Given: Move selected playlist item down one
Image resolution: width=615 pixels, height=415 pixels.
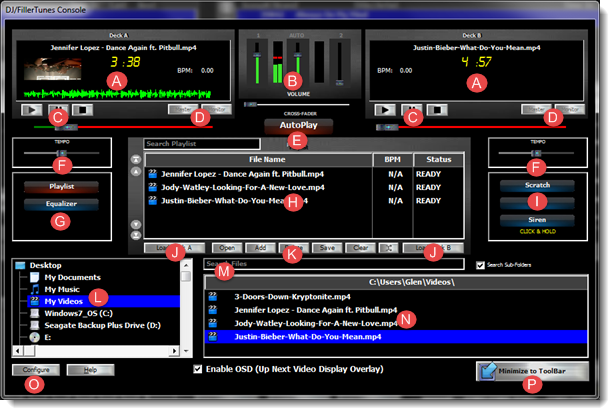Looking at the screenshot, I should click(136, 224).
